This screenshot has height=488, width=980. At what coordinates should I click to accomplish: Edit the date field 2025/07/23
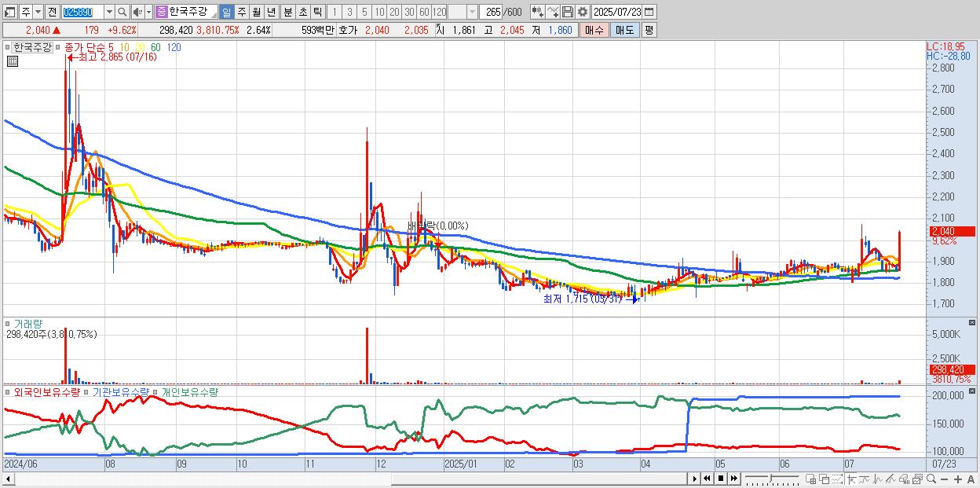click(616, 12)
